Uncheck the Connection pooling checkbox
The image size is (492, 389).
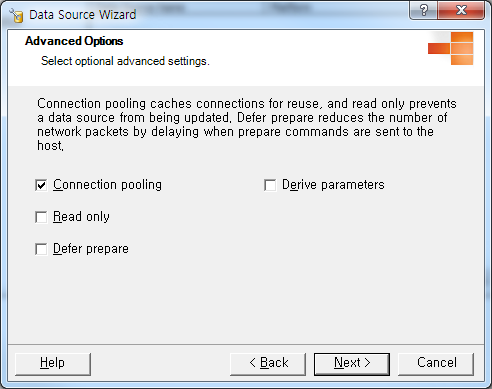(x=41, y=185)
